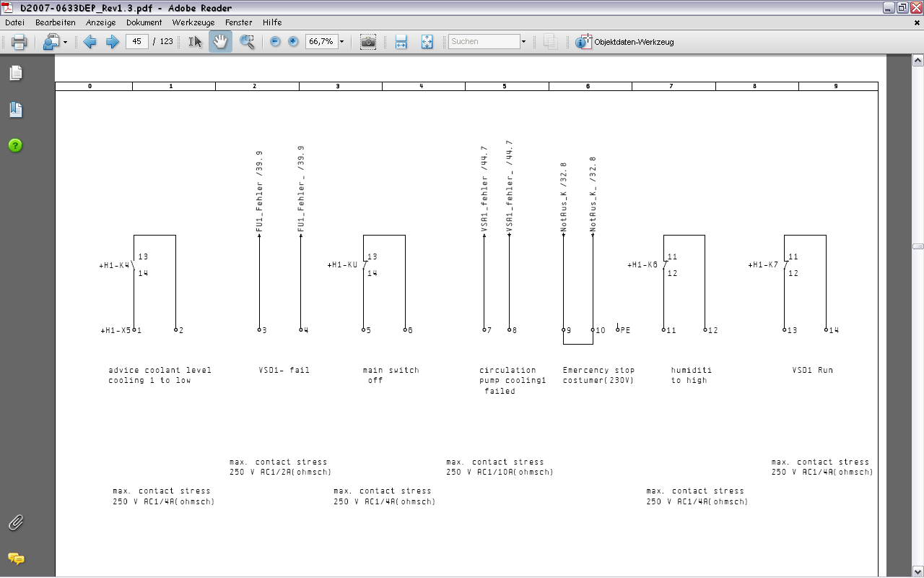Viewport: 924px width, 578px height.
Task: Click the '+H1-K6' relay label
Action: pos(642,265)
